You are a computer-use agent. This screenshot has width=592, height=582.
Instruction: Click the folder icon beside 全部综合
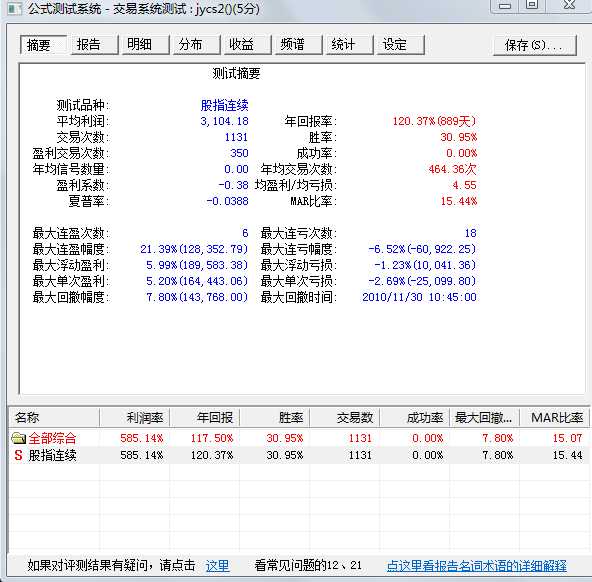pyautogui.click(x=18, y=438)
